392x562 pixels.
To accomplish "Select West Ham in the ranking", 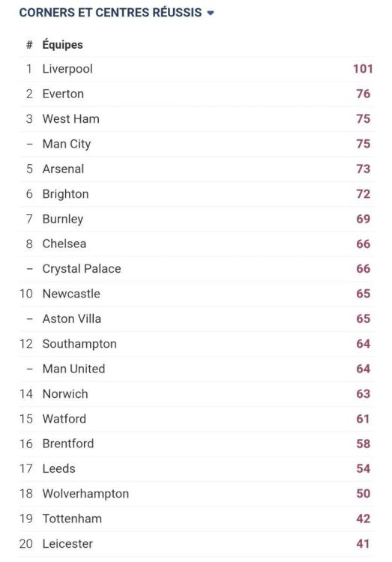I will click(x=70, y=118).
